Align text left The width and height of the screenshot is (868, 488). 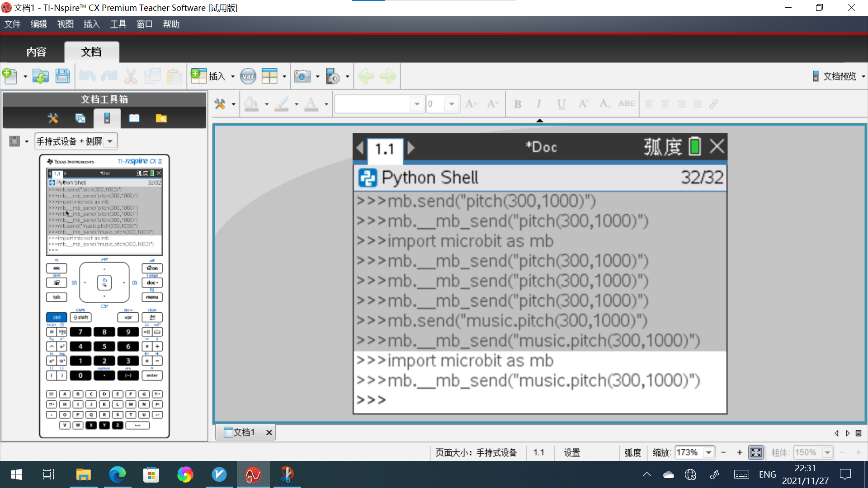[649, 104]
